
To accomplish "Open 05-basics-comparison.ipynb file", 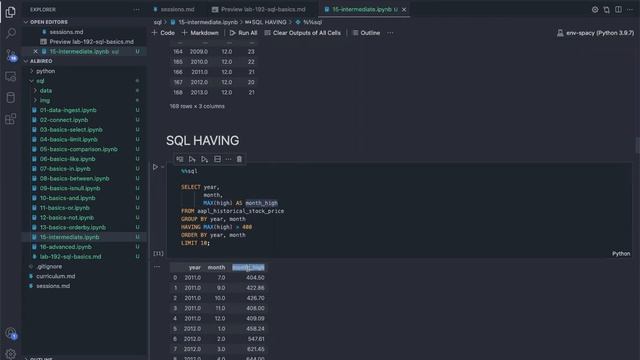I will [79, 149].
